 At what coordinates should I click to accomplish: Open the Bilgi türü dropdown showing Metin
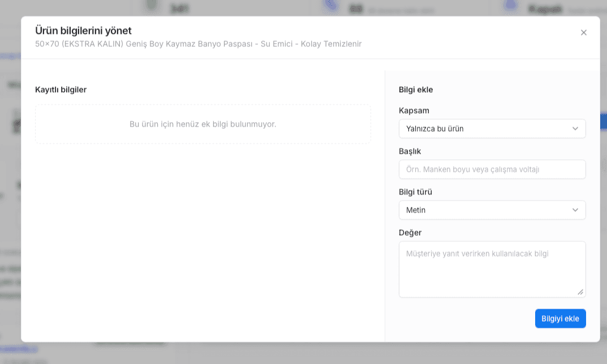click(x=492, y=210)
